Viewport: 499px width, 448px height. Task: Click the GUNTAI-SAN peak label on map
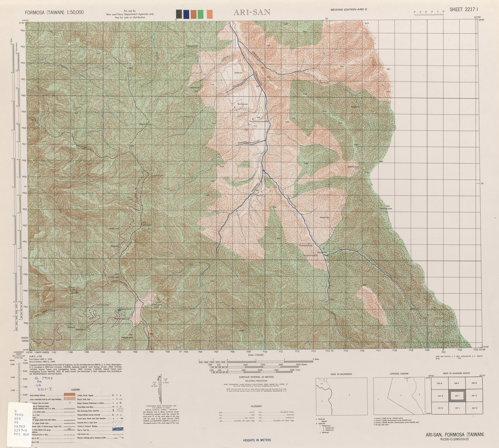pyautogui.click(x=386, y=209)
